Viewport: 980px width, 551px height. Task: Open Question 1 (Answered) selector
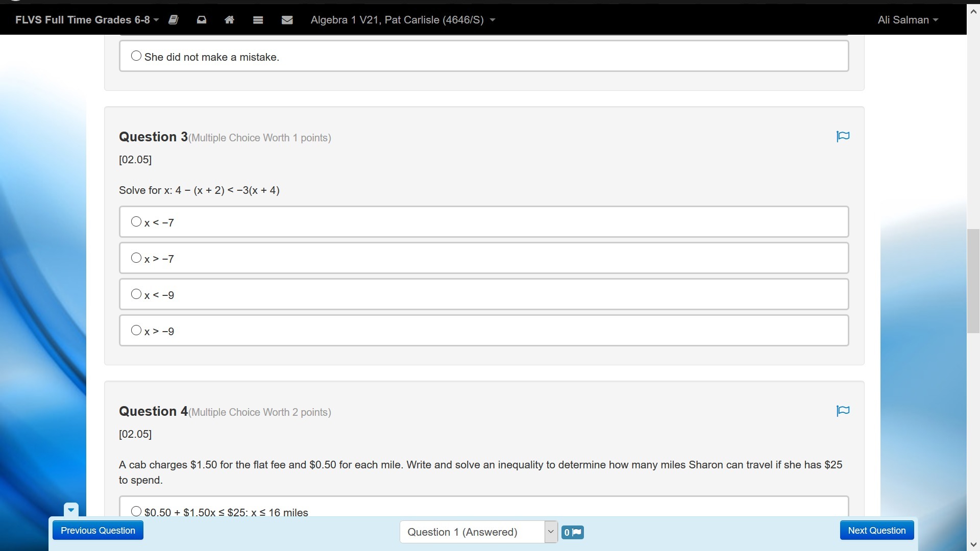(x=478, y=532)
